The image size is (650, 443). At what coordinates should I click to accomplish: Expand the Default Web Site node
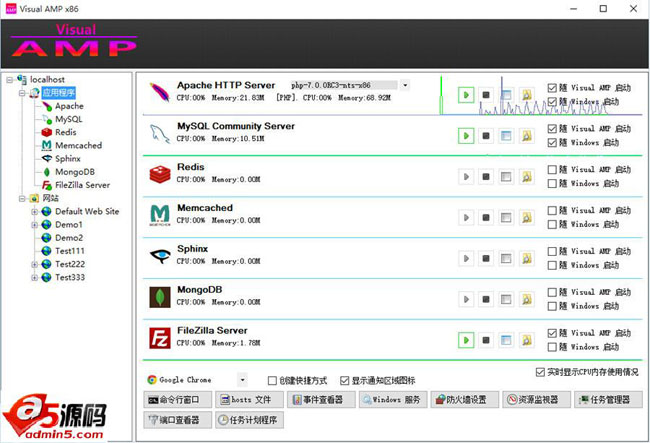point(35,212)
